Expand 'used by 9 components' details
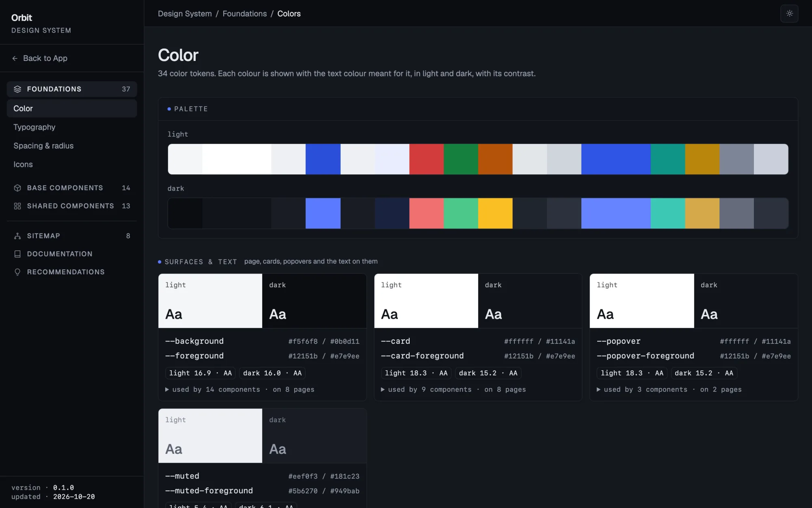The height and width of the screenshot is (508, 812). click(453, 389)
